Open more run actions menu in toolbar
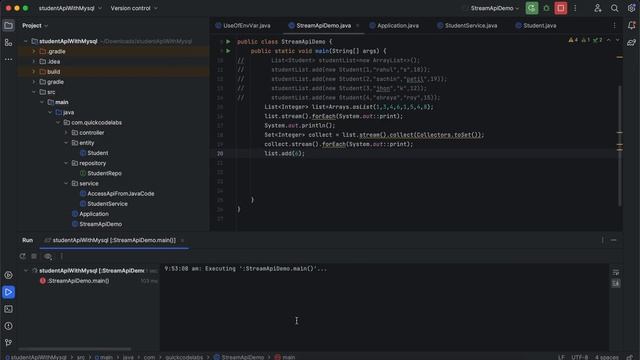This screenshot has width=640, height=360. tap(575, 8)
